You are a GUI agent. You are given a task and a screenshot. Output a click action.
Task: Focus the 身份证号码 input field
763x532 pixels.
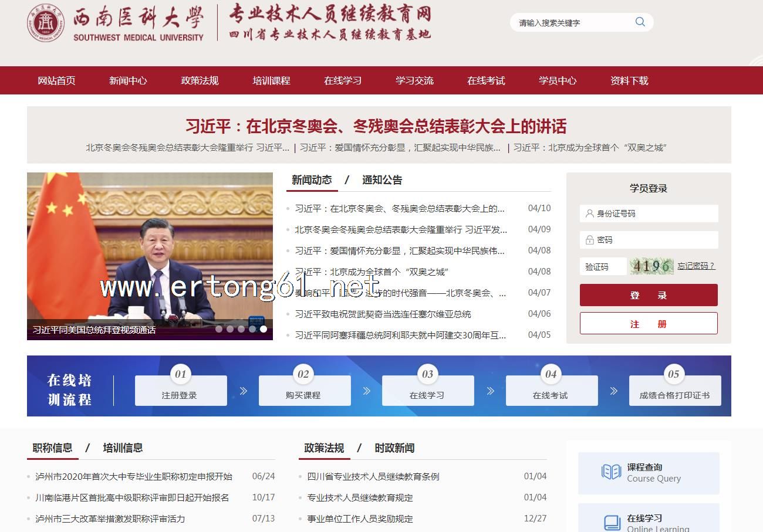pyautogui.click(x=654, y=214)
